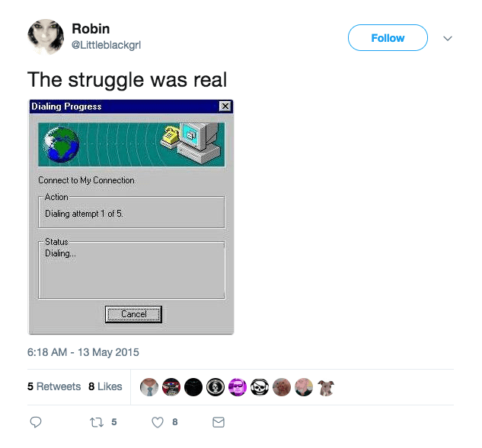Click the purple sunglasses liker avatar
This screenshot has height=448, width=482.
pos(238,387)
